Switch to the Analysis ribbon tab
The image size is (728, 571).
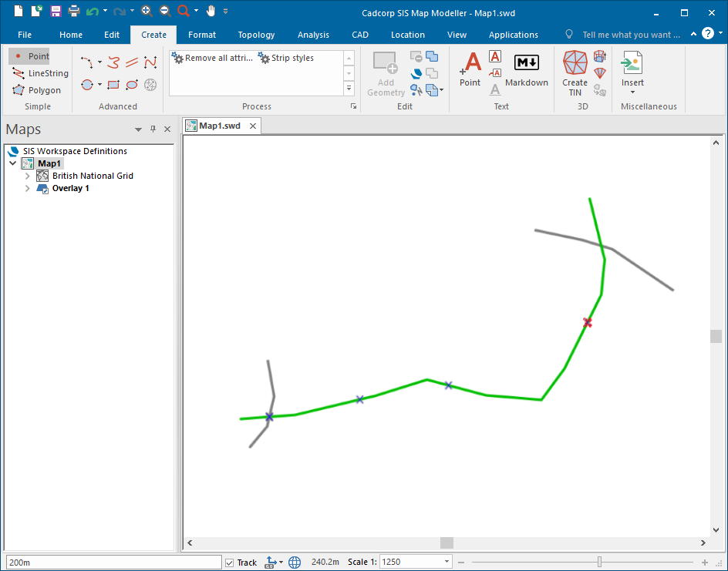click(x=313, y=35)
